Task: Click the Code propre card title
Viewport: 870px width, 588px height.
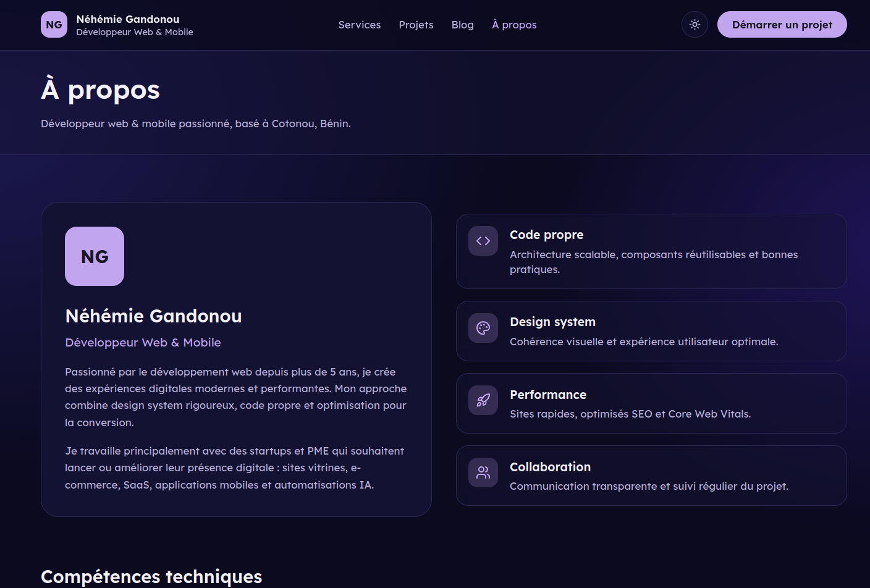Action: [546, 235]
